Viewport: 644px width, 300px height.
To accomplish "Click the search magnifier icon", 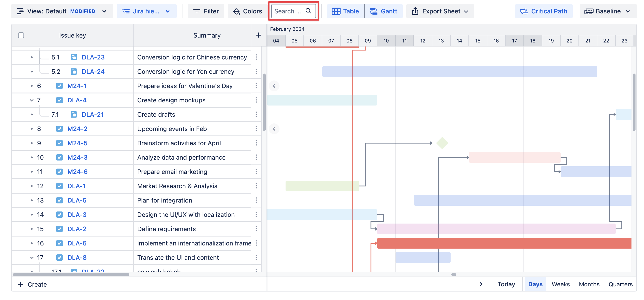I will point(308,11).
